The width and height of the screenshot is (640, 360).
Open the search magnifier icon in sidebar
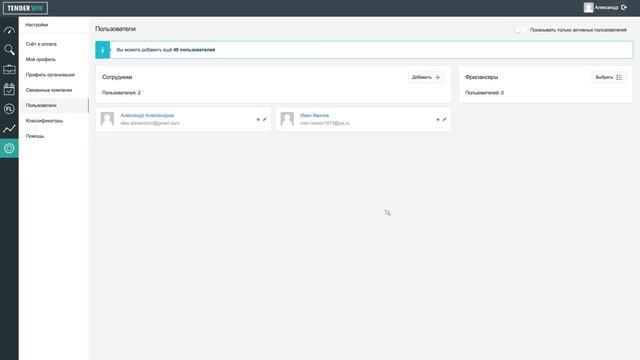click(x=9, y=50)
